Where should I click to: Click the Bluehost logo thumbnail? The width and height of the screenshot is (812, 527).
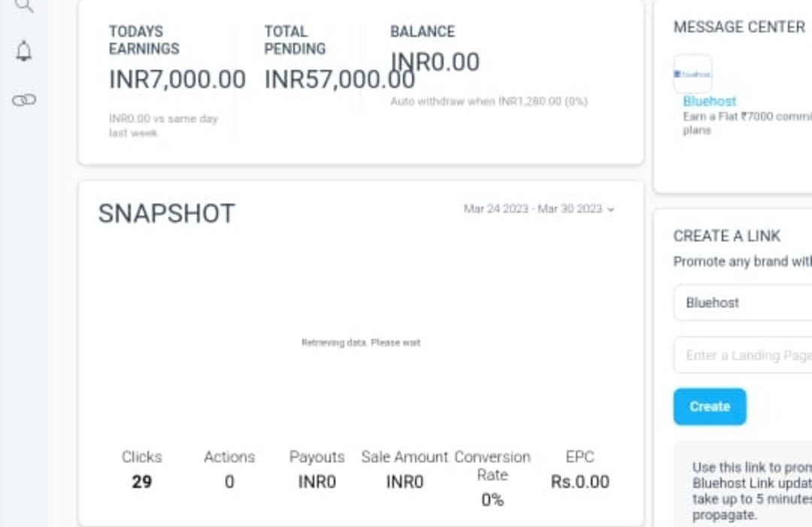tap(692, 74)
